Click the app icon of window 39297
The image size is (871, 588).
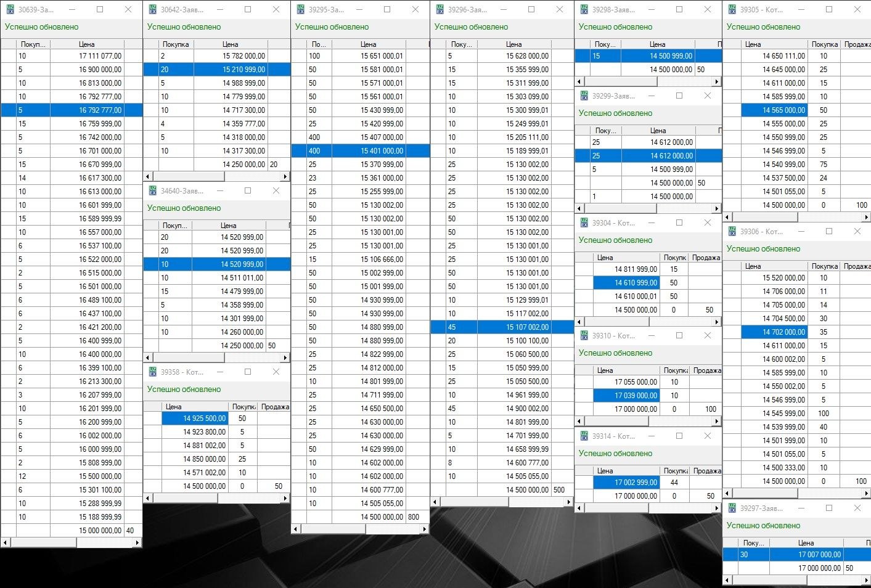pos(732,508)
